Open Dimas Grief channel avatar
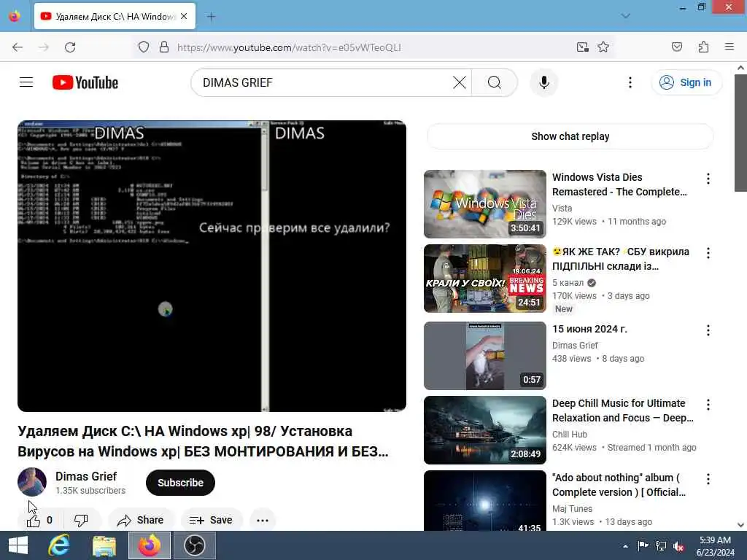Screen dimensions: 747x560 click(32, 482)
